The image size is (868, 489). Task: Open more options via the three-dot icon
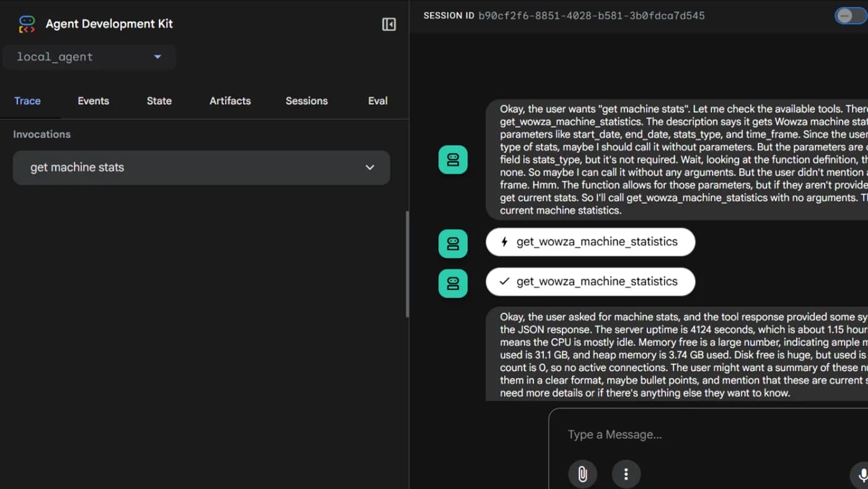[626, 474]
